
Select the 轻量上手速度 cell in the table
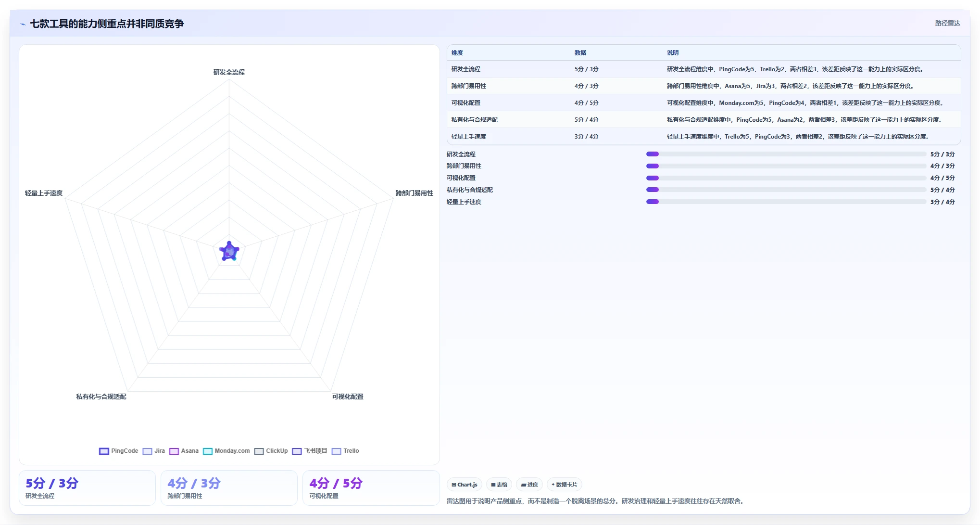point(468,137)
